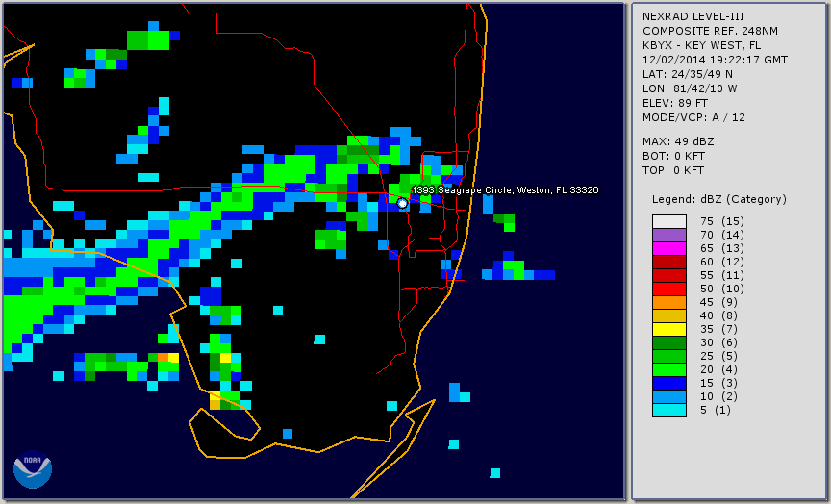831x504 pixels.
Task: Select the 50 dBZ bright red swatch
Action: click(x=668, y=289)
